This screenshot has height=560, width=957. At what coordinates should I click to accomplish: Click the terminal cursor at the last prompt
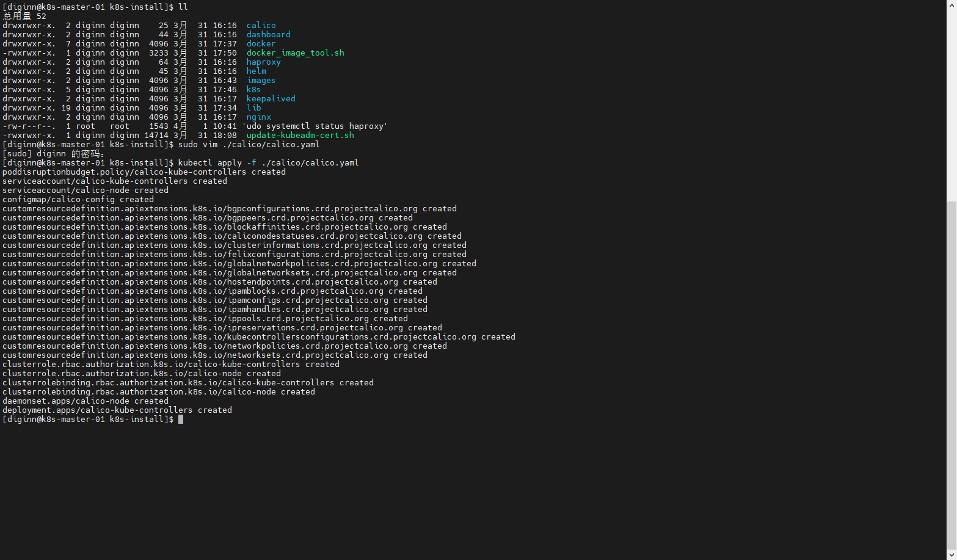point(181,420)
